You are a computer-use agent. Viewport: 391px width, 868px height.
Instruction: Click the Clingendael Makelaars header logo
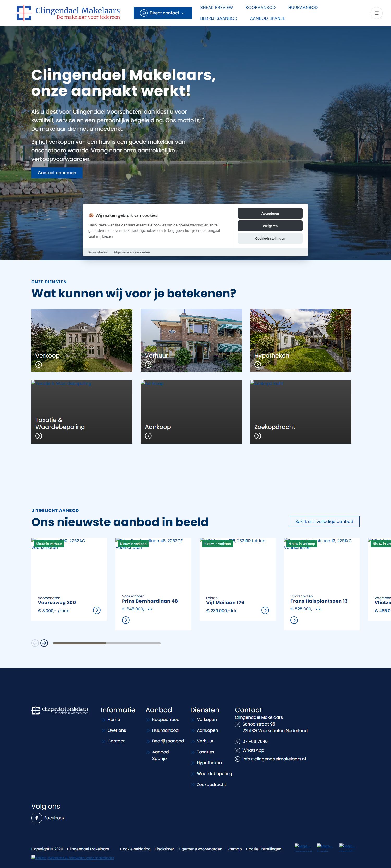pyautogui.click(x=68, y=13)
